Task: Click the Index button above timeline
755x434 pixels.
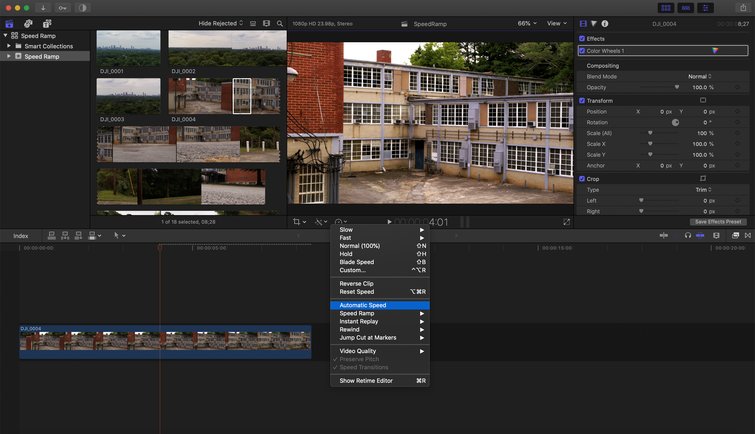Action: [21, 236]
